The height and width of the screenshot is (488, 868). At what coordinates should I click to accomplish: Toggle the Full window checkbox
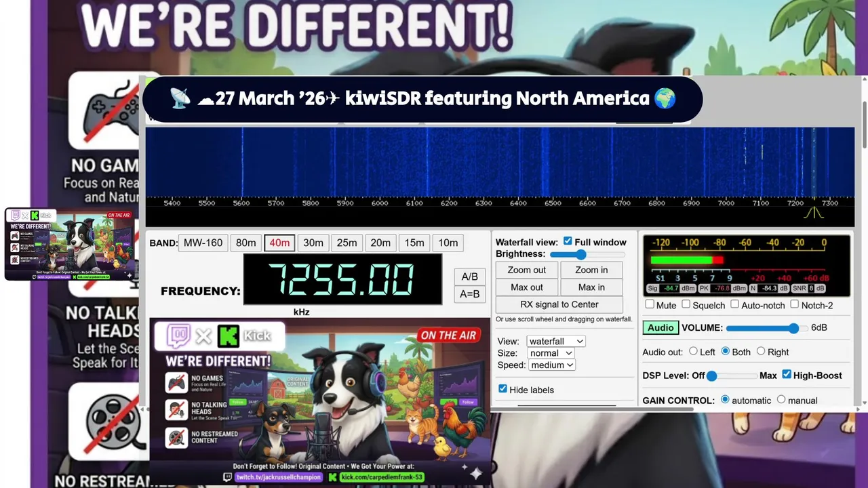(x=568, y=241)
